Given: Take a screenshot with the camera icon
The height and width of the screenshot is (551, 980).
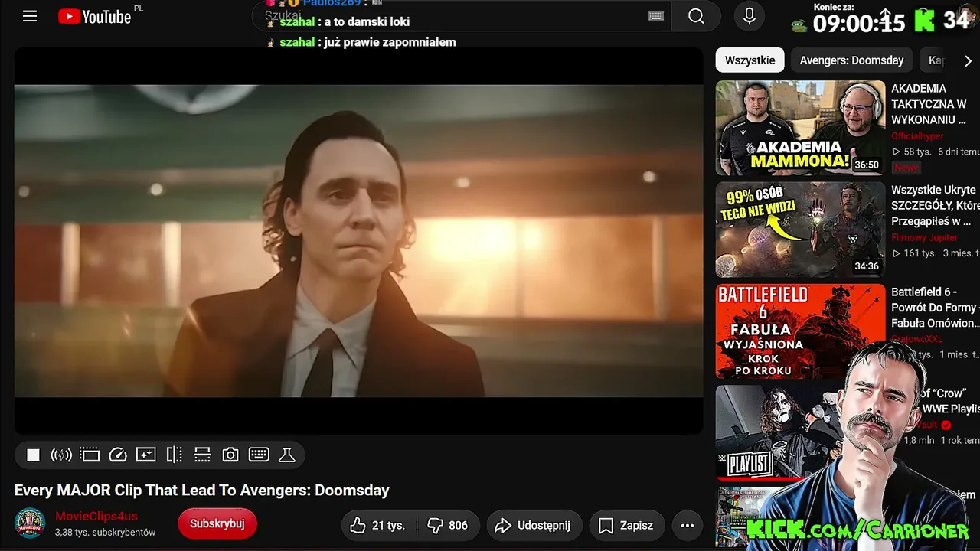Looking at the screenshot, I should coord(230,455).
